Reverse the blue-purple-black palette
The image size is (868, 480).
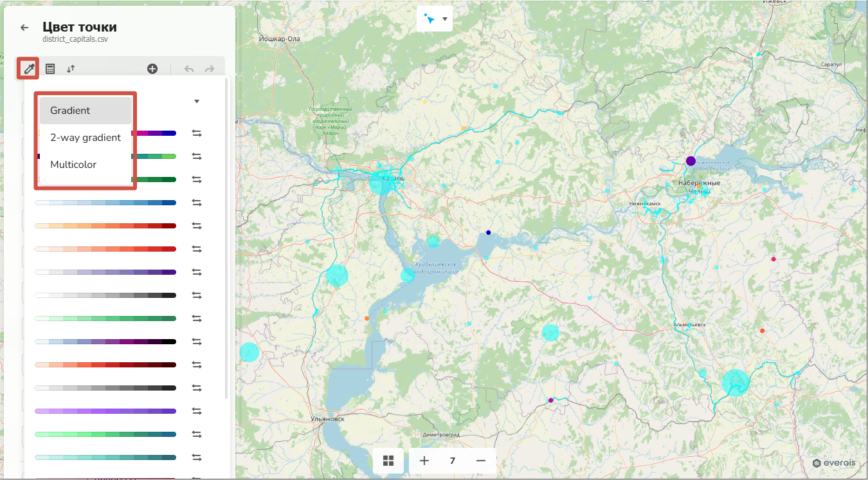click(197, 342)
